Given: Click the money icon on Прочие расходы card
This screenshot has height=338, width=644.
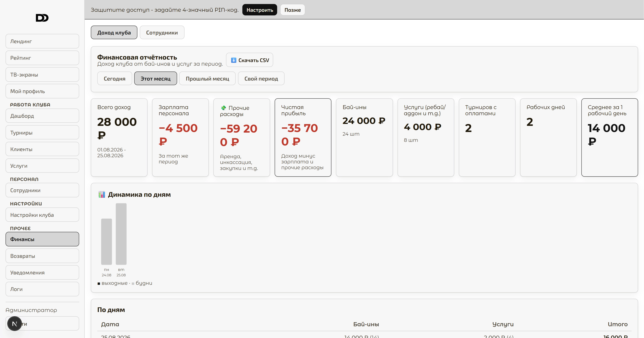Looking at the screenshot, I should [x=223, y=108].
